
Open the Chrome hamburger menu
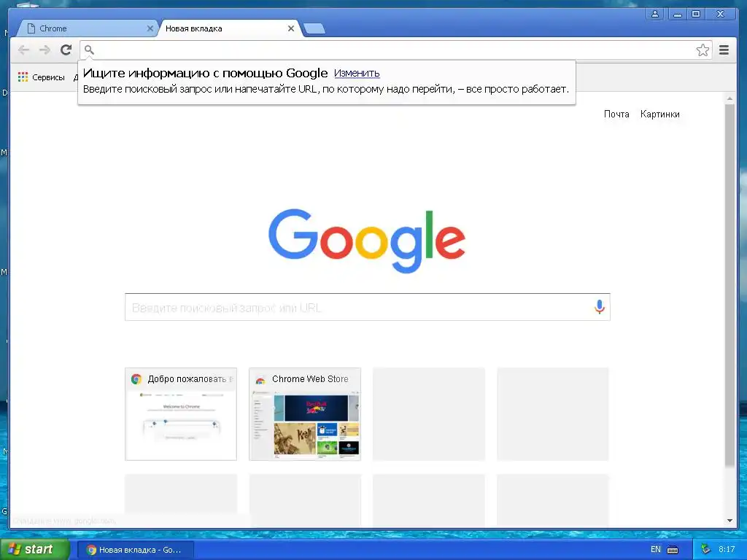point(724,50)
